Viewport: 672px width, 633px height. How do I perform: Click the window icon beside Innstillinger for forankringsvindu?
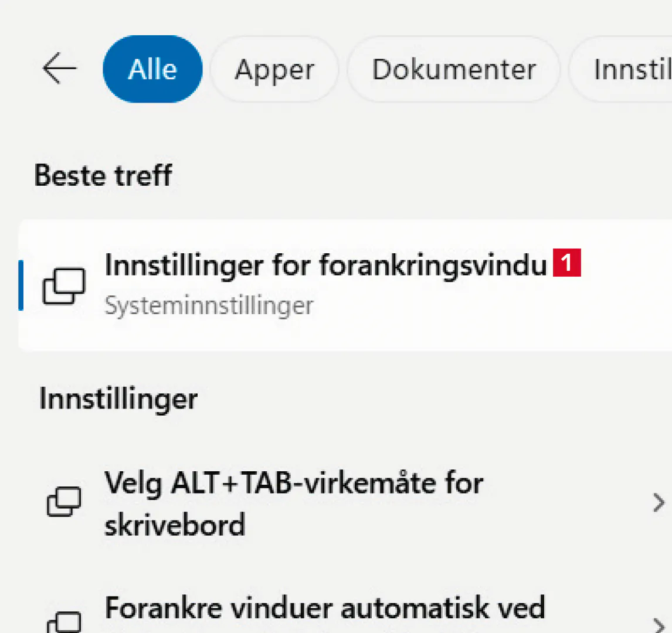(64, 287)
